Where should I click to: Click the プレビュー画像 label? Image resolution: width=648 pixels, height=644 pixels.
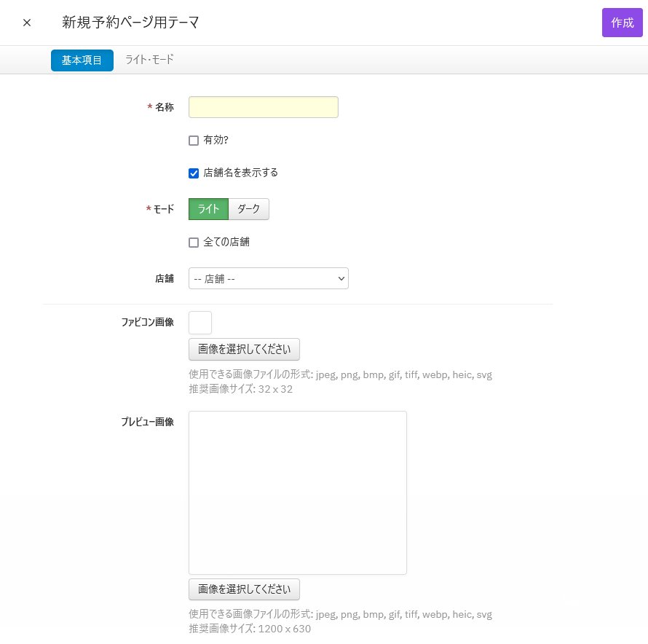pos(147,422)
